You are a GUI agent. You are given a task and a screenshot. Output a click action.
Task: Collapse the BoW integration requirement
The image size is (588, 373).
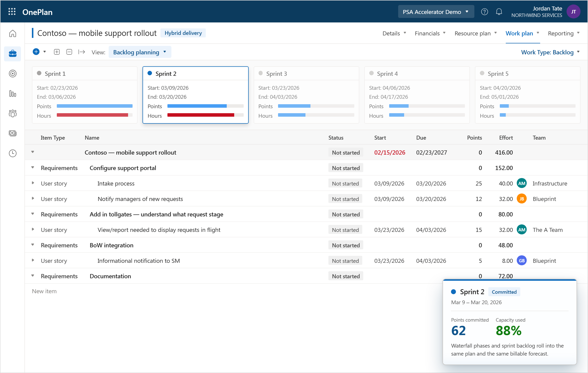coord(33,245)
